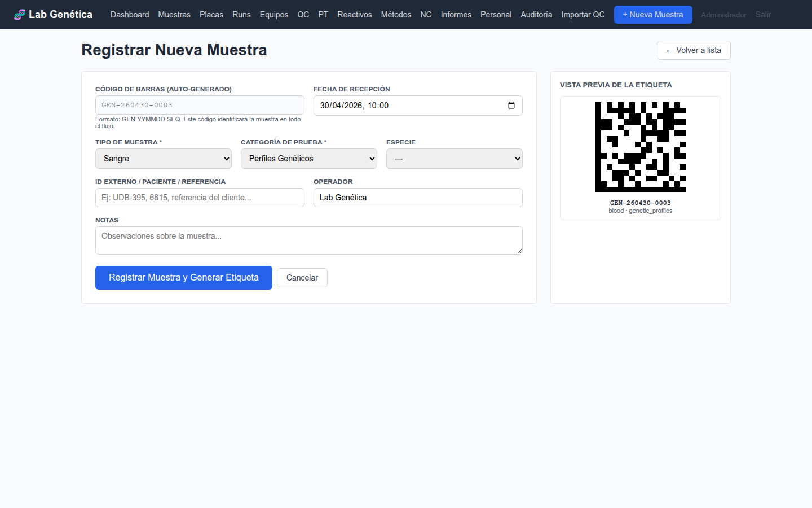
Task: Navigate to Reactivos
Action: click(x=355, y=15)
